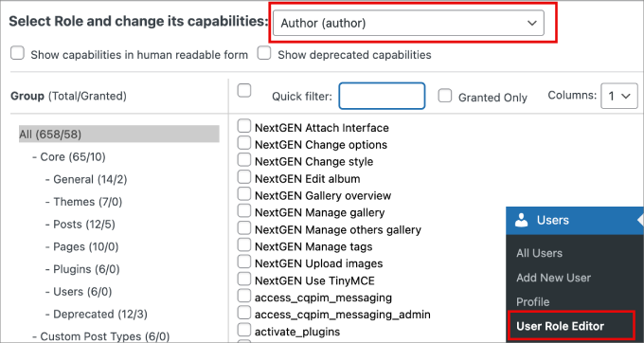Check activate_plugins capability
Viewport: 644px width, 343px height.
click(244, 330)
